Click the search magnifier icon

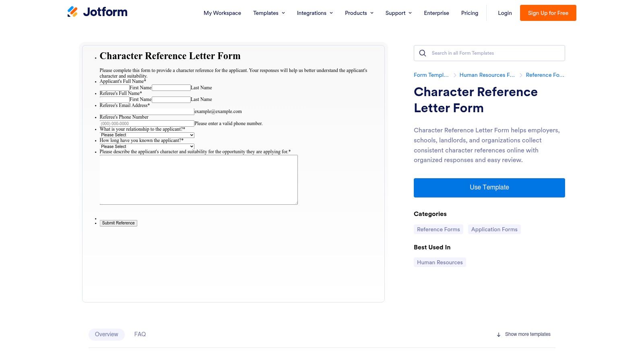[x=423, y=53]
